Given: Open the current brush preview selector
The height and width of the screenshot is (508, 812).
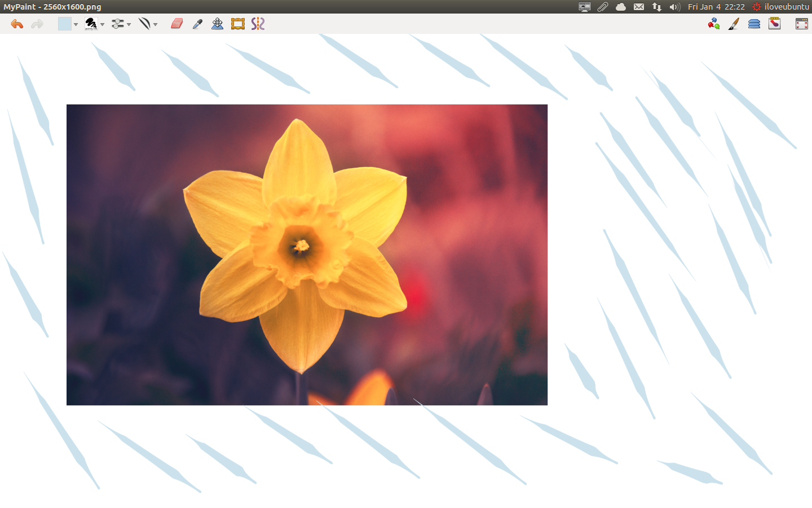Looking at the screenshot, I should point(91,24).
